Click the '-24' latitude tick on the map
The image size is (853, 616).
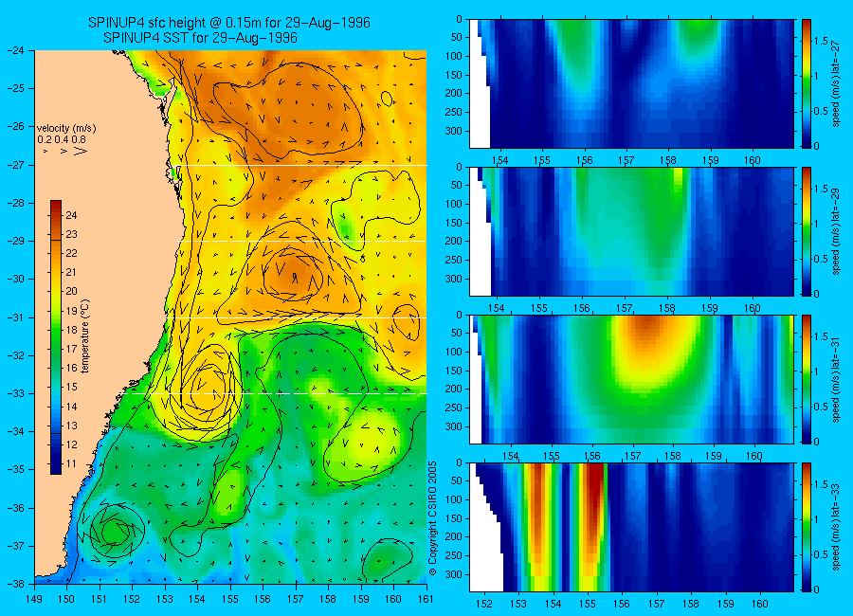15,50
